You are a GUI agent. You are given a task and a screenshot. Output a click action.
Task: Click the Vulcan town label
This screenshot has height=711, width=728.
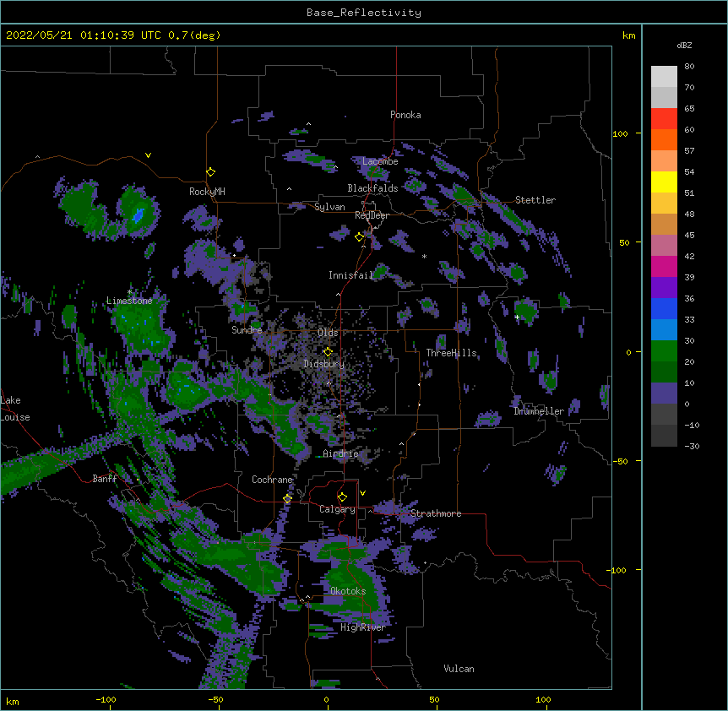click(459, 669)
